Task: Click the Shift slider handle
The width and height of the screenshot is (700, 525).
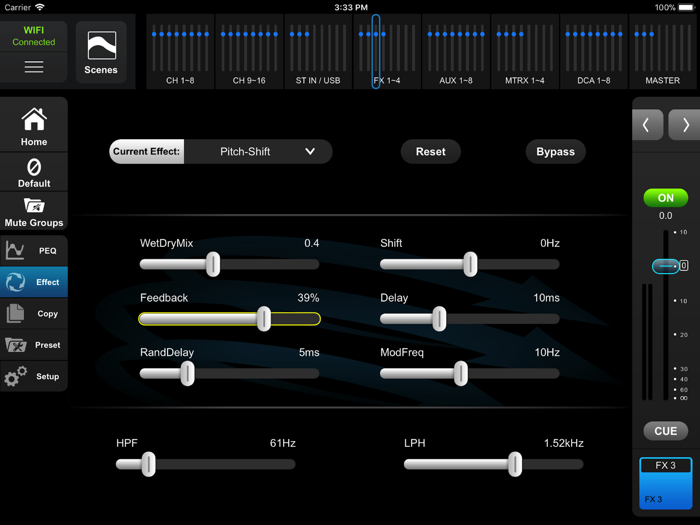Action: (470, 264)
